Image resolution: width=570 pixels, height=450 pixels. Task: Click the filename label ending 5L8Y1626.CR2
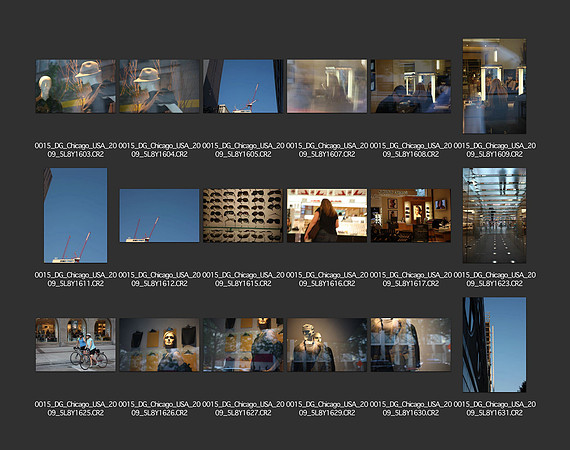160,409
